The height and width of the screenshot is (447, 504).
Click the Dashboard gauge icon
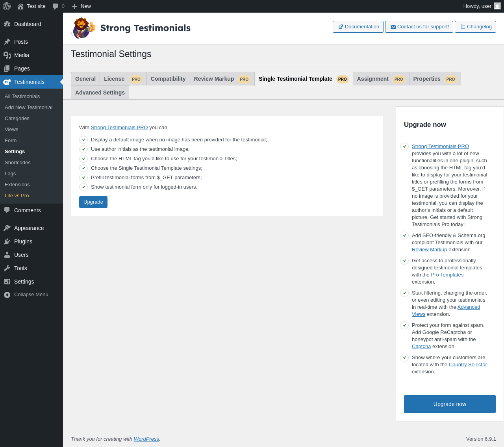pos(7,24)
